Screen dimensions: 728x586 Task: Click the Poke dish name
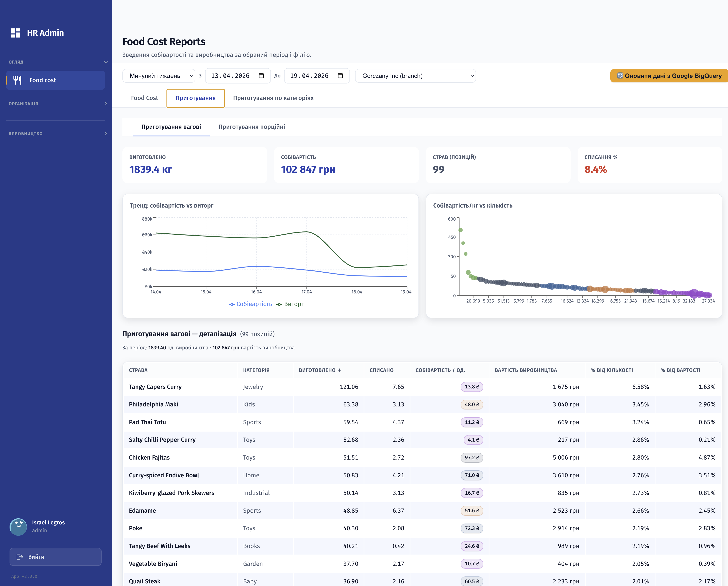(x=135, y=528)
